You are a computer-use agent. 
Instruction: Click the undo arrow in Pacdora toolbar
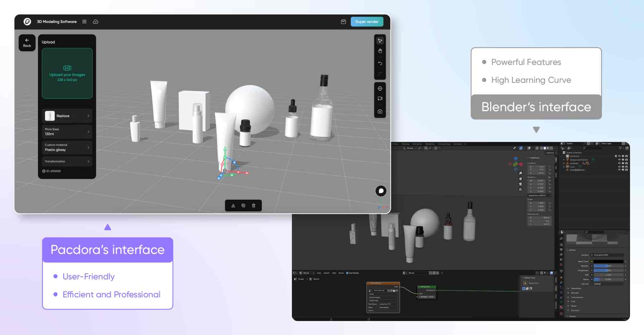click(x=380, y=63)
